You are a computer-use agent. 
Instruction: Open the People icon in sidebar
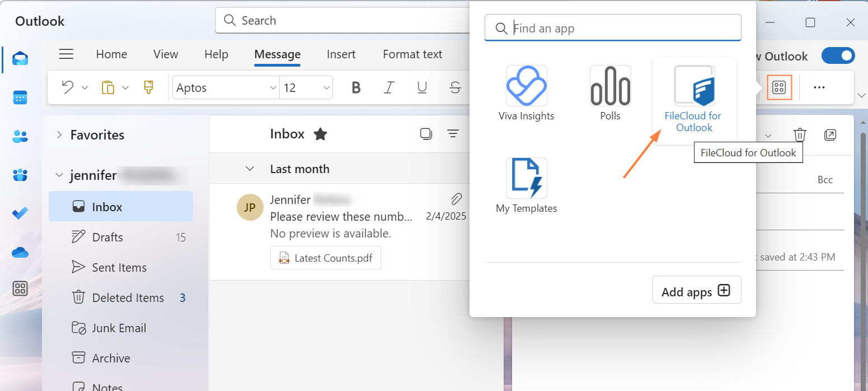pos(20,136)
